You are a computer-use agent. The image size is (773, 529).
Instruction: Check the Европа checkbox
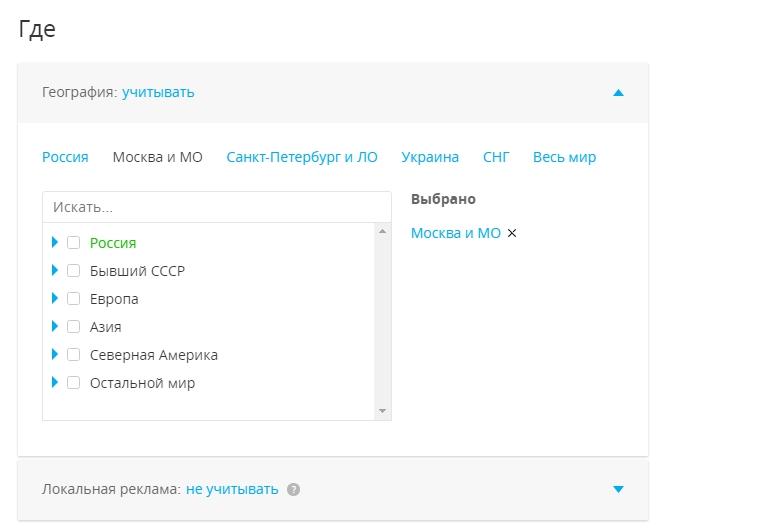tap(73, 299)
